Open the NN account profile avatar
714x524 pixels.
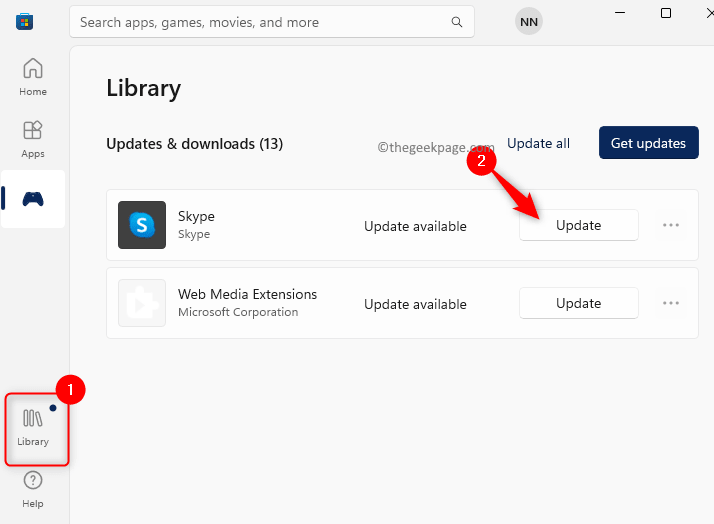[x=529, y=21]
